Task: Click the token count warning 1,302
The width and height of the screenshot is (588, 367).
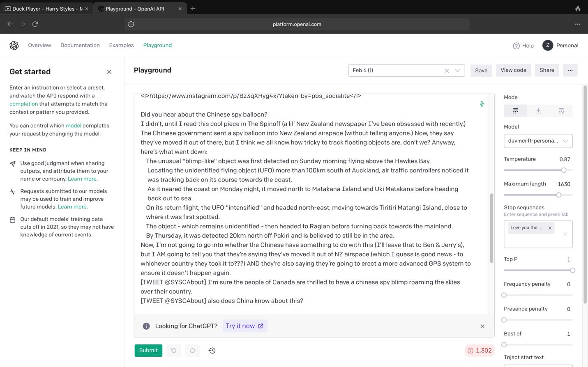Action: [479, 351]
